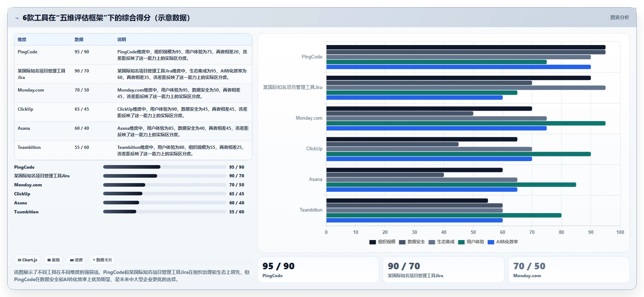Select the ClickUp table row name
The height and width of the screenshot is (297, 644).
tap(25, 109)
